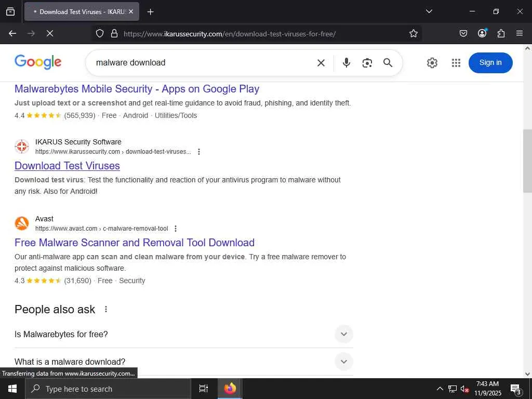The height and width of the screenshot is (399, 532).
Task: Open Google quick settings gear
Action: 432,63
